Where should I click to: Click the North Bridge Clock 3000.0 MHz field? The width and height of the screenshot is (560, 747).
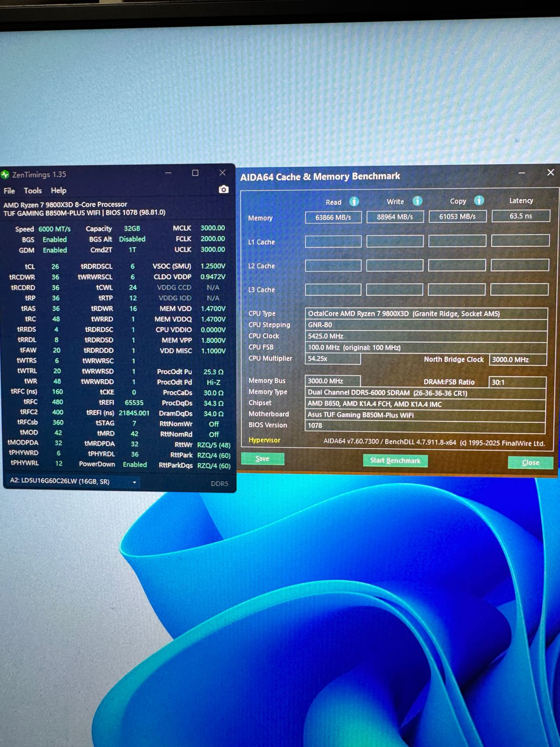(518, 360)
